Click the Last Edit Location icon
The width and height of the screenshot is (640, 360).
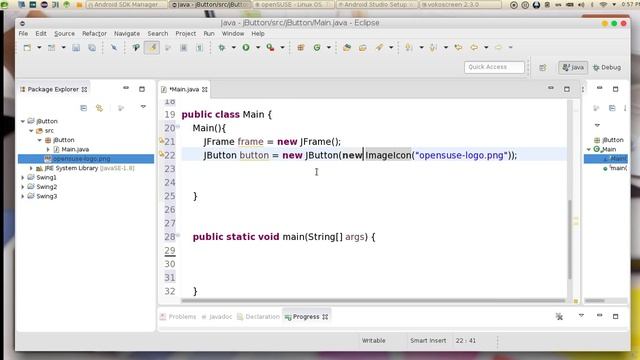click(x=458, y=48)
